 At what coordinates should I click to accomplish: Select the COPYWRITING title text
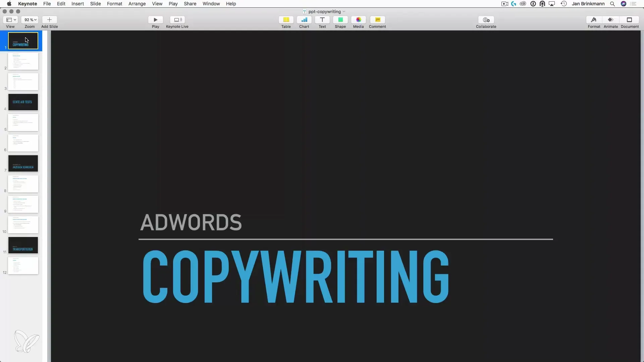point(296,277)
